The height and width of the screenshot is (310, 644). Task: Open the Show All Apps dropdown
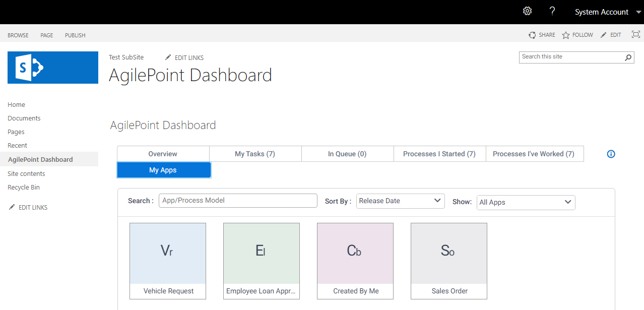[526, 202]
